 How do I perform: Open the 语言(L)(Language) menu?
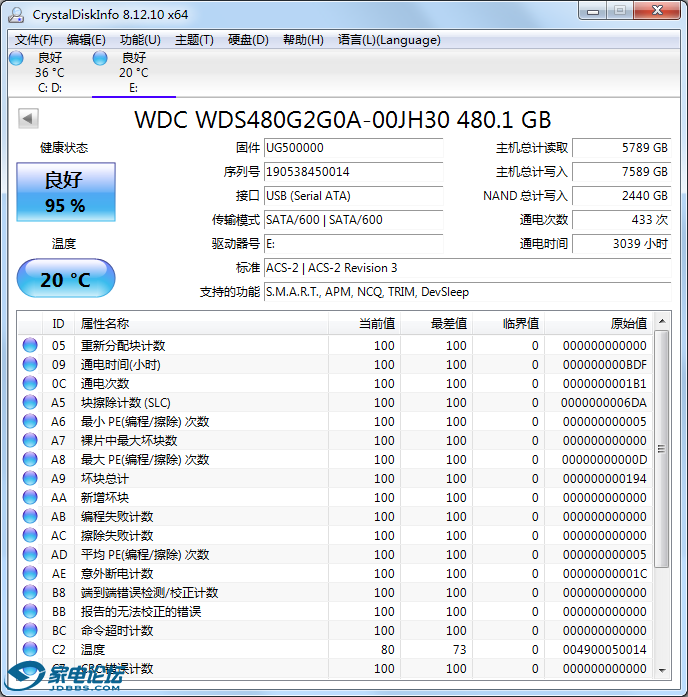click(x=389, y=40)
